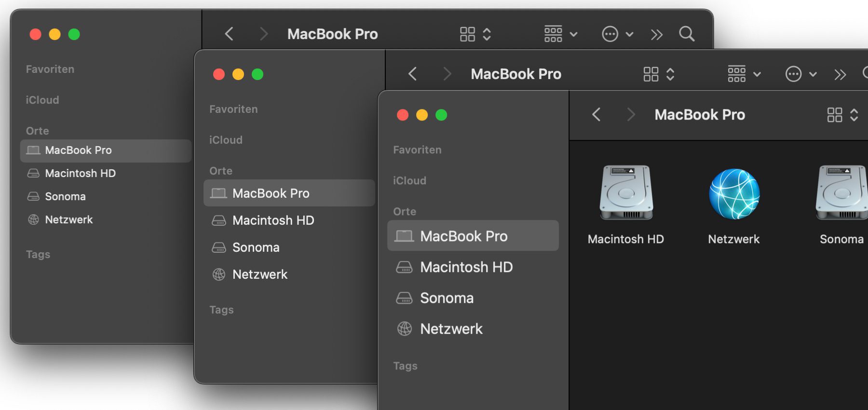Screen dimensions: 868x410
Task: Open the blue Netzwerk globe icon
Action: tap(734, 194)
